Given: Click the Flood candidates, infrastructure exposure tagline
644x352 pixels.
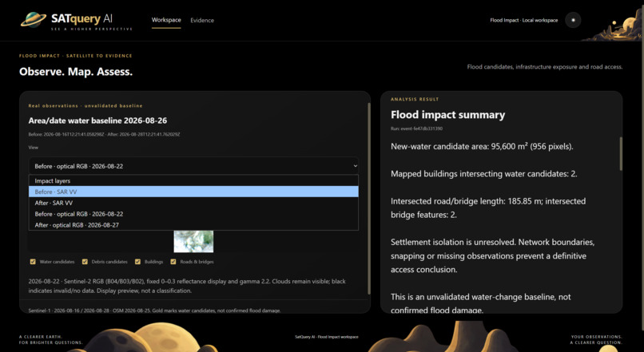Looking at the screenshot, I should click(x=545, y=66).
